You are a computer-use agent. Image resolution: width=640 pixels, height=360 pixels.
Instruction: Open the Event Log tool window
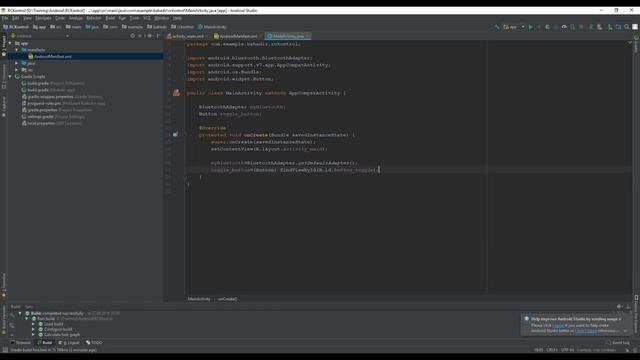(618, 342)
